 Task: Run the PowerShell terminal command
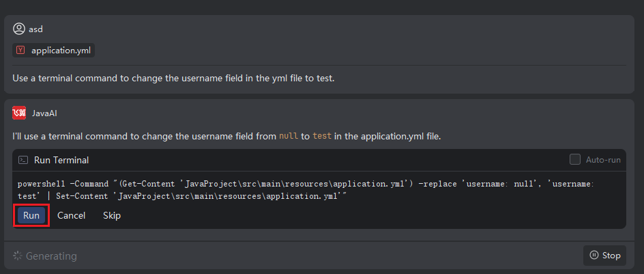(x=31, y=215)
